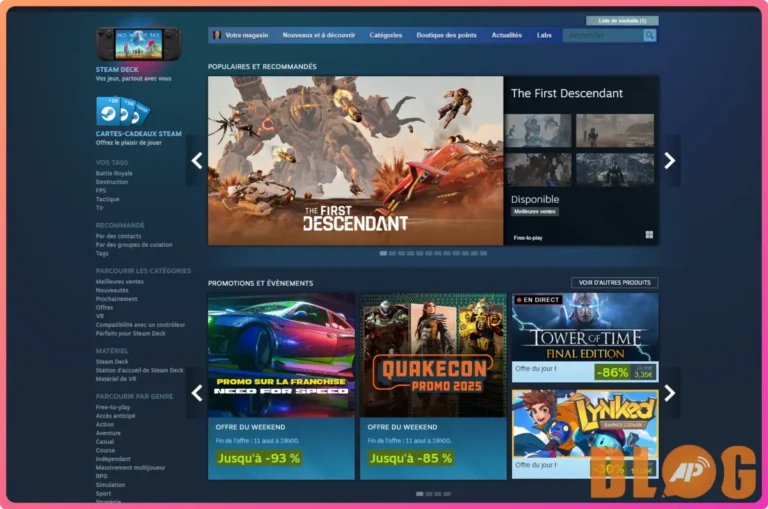View third screenshot thumbnail of The First Descendant
The image size is (768, 509).
pos(538,170)
